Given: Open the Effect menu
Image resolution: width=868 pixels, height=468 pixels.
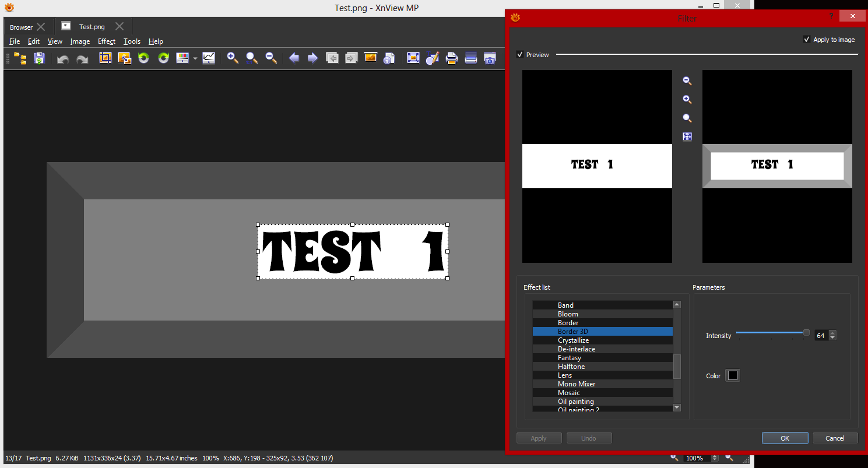Looking at the screenshot, I should click(x=107, y=41).
